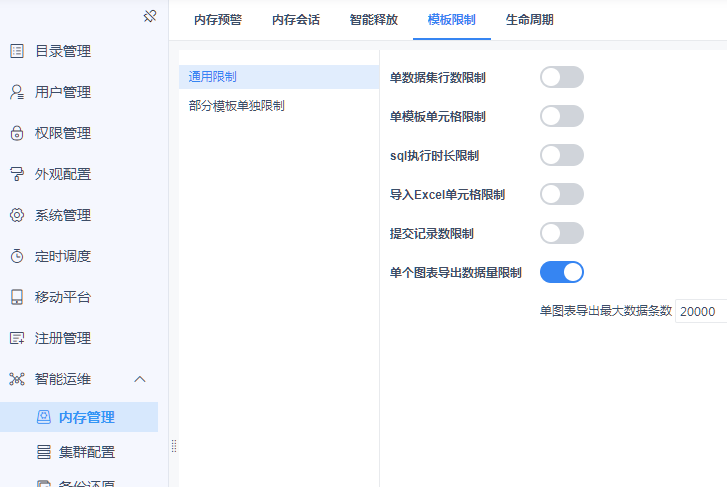The width and height of the screenshot is (727, 487).
Task: Select 部分模板单独限制 in the list
Action: coord(237,105)
